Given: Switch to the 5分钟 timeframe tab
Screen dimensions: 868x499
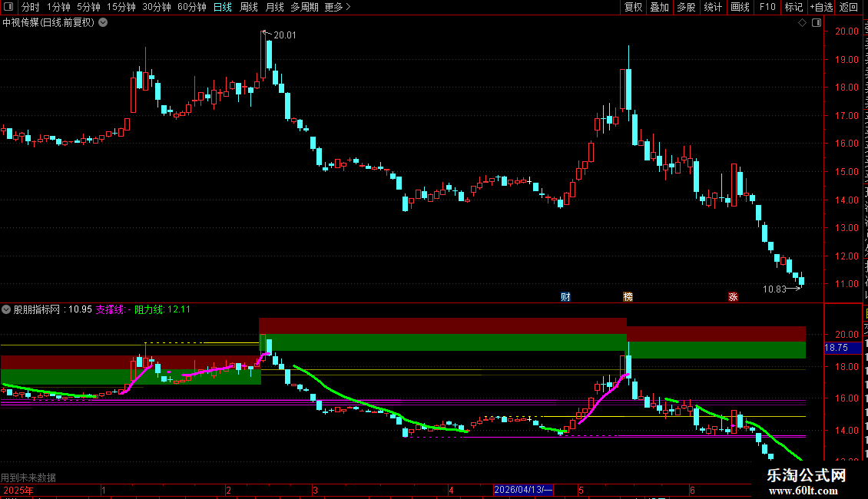Looking at the screenshot, I should [88, 7].
